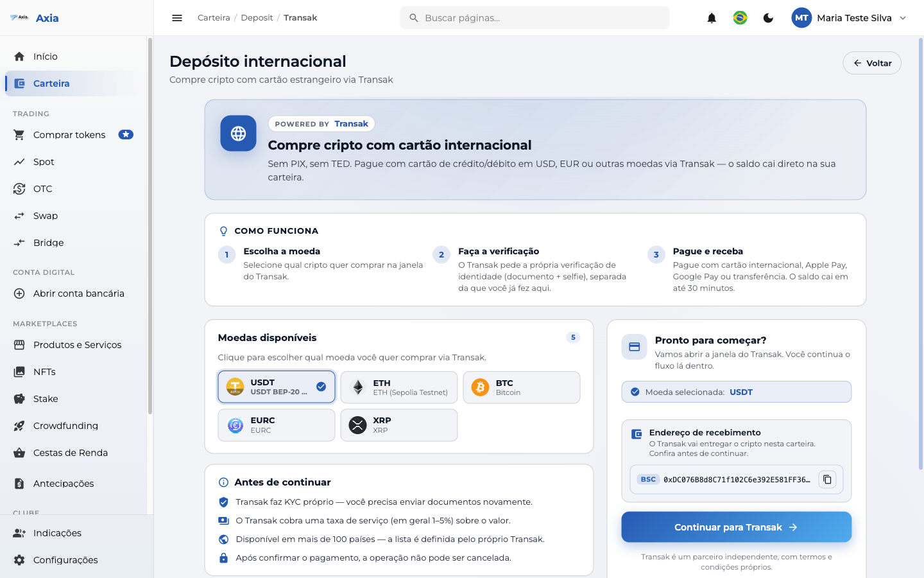
Task: Click the lightbulb Como Funciona icon
Action: pyautogui.click(x=223, y=231)
